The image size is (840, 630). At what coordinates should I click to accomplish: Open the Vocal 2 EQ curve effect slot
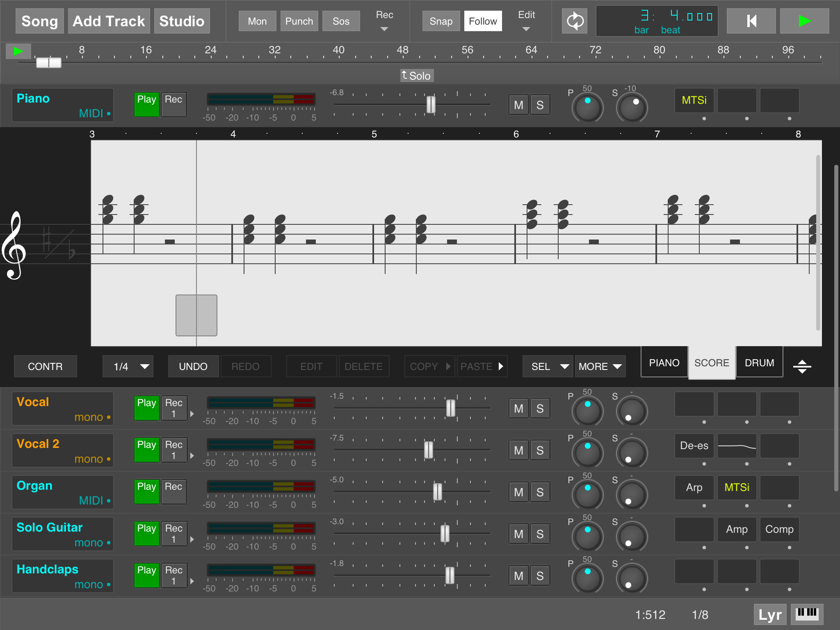[737, 446]
